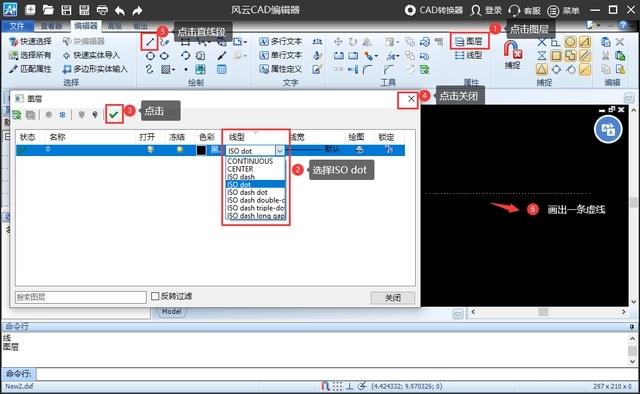The width and height of the screenshot is (640, 394).
Task: Select the line segment drawing tool
Action: point(150,42)
